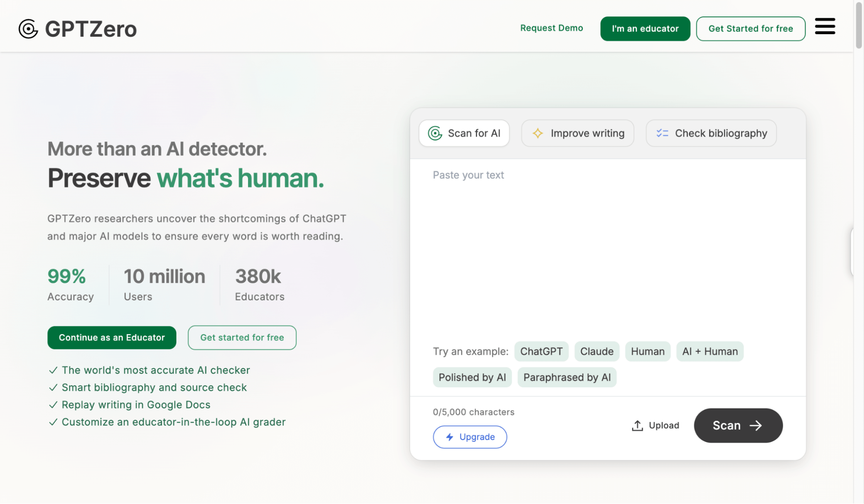Click 'Replay writing in Google Docs' text
The width and height of the screenshot is (864, 504).
pos(136,405)
